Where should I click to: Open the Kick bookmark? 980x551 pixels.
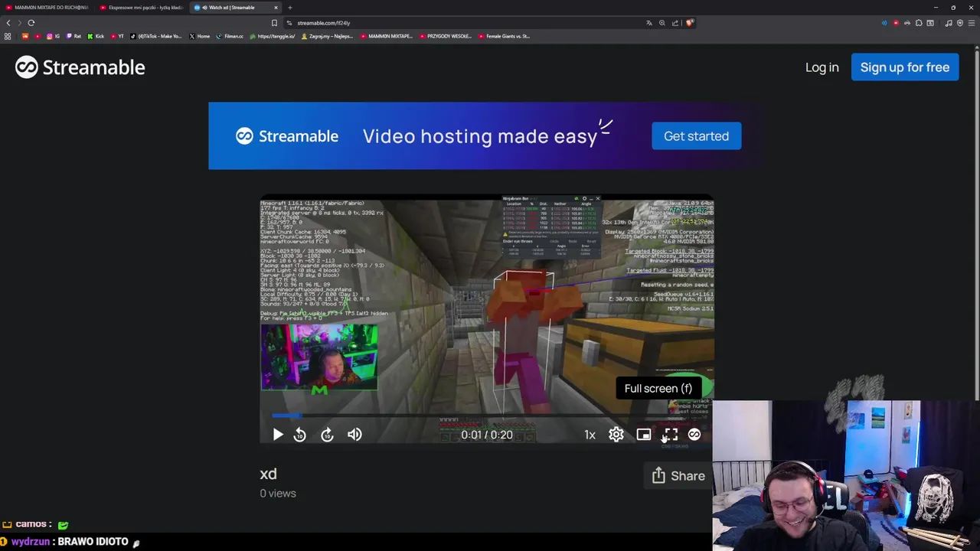(96, 36)
